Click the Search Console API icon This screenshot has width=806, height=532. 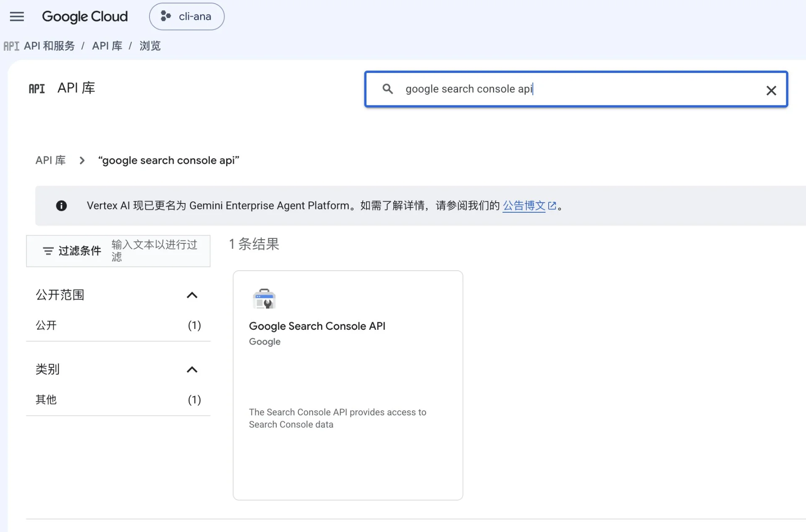pyautogui.click(x=264, y=299)
